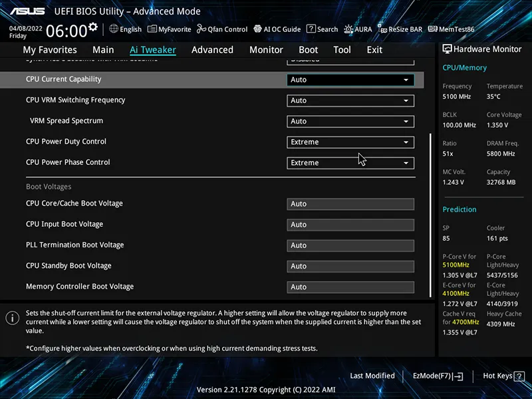Switch to the Boot tab
This screenshot has width=532, height=399.
[308, 50]
